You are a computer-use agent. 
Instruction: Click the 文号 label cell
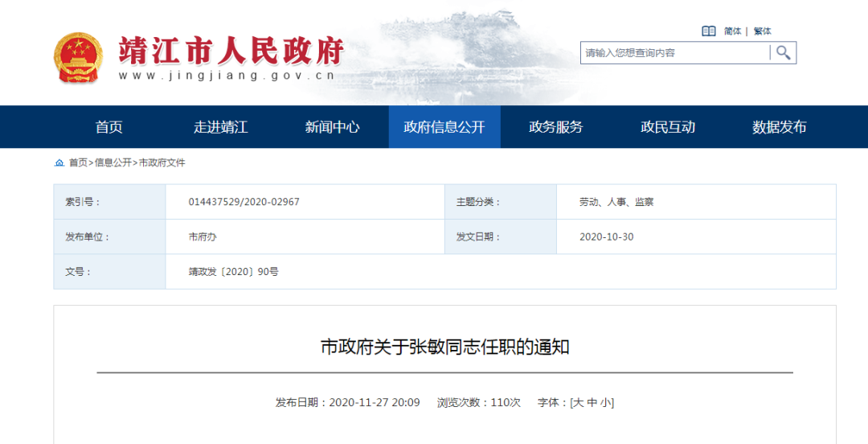(x=109, y=272)
